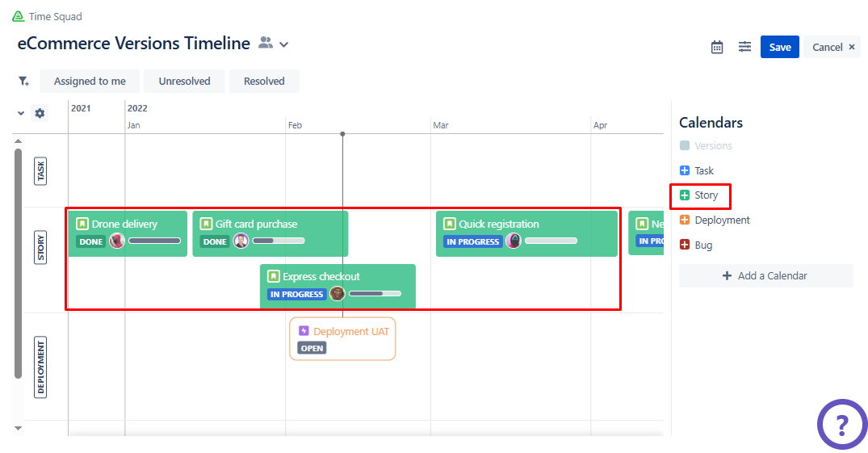Collapse the timeline rows chevron

click(21, 113)
